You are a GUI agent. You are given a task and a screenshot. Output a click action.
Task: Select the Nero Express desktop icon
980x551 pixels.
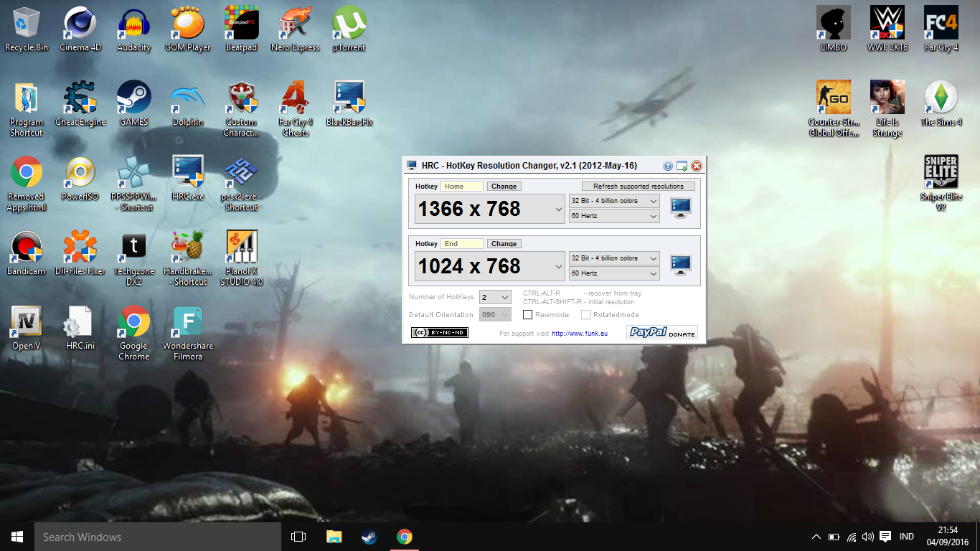coord(295,29)
